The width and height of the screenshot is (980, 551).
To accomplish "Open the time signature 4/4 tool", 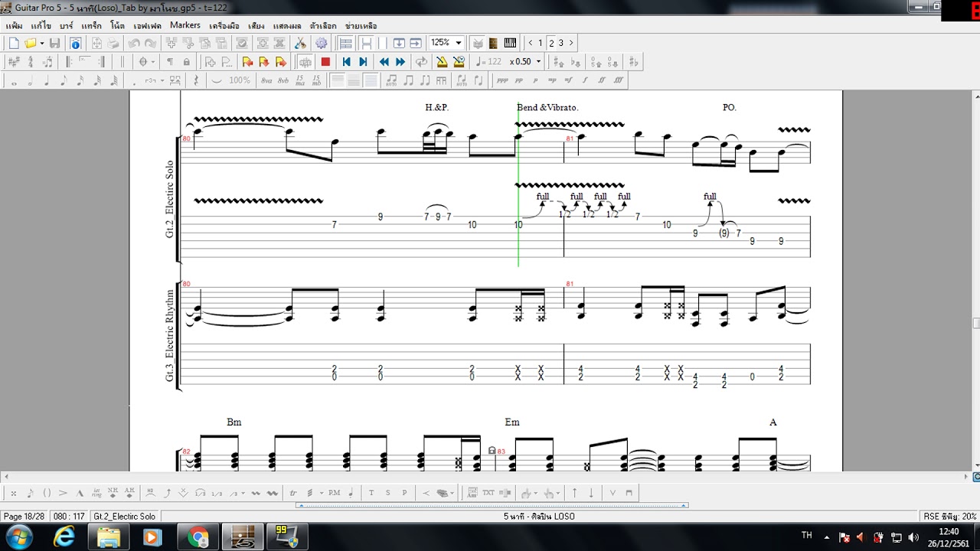I will [x=31, y=62].
